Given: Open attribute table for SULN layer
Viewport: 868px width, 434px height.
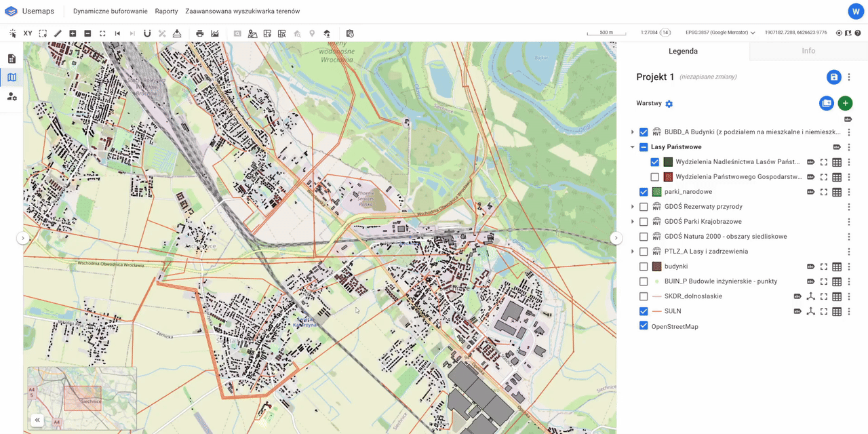Looking at the screenshot, I should coord(837,312).
